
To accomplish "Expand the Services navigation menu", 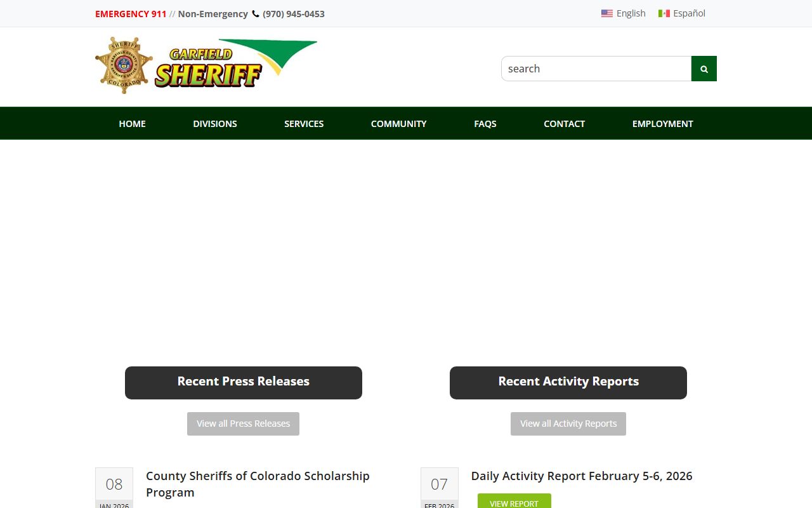I will pos(303,124).
